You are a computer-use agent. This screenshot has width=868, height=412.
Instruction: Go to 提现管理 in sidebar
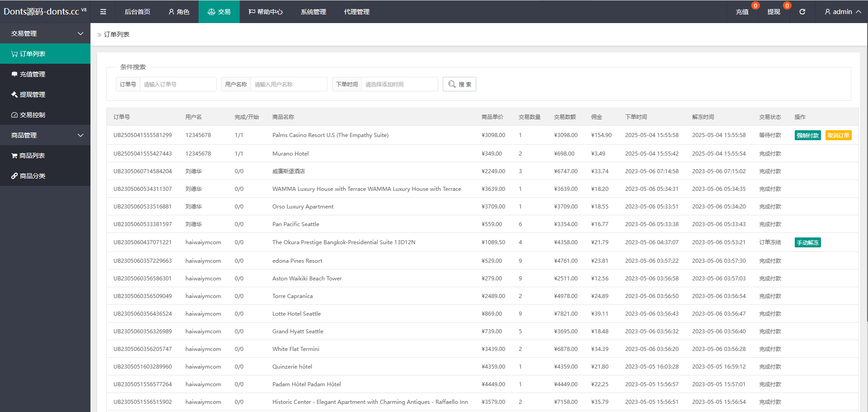45,95
